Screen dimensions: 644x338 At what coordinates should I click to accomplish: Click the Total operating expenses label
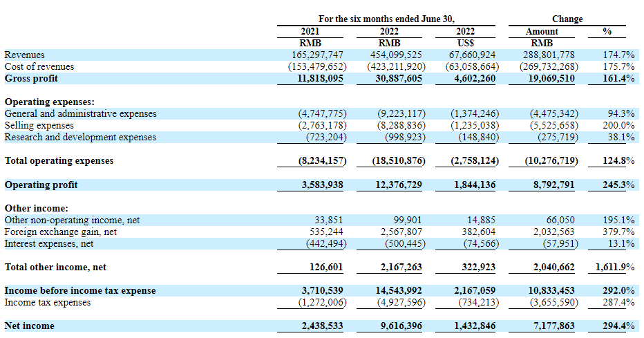coord(59,161)
